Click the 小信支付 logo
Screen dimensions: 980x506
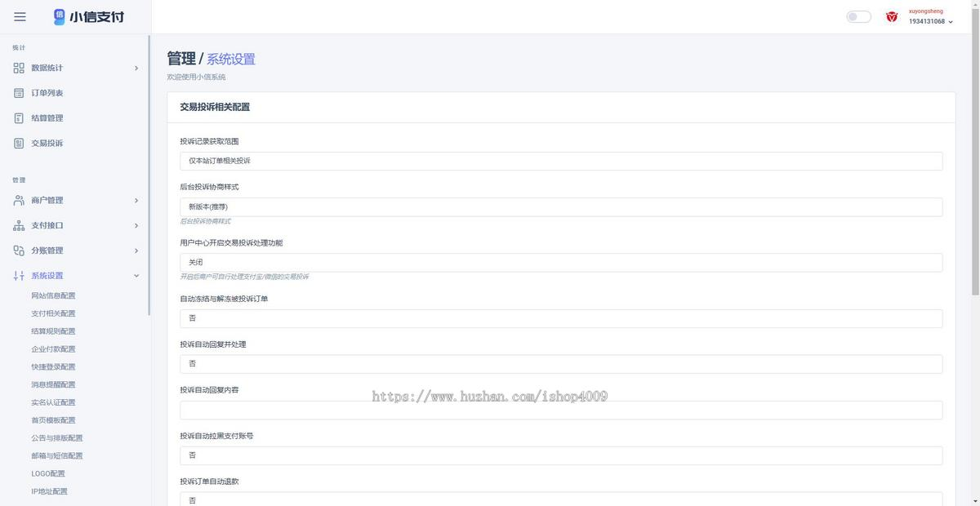coord(89,16)
